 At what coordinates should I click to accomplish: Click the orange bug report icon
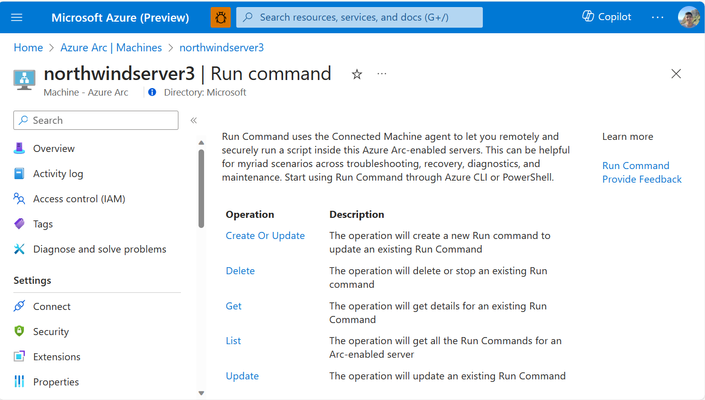point(221,18)
